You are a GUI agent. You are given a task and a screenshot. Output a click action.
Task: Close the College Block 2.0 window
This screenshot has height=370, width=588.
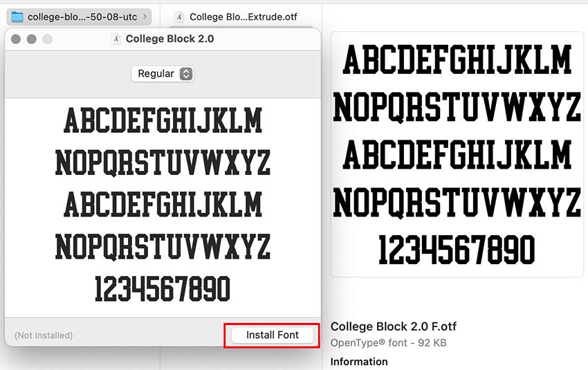coord(16,39)
